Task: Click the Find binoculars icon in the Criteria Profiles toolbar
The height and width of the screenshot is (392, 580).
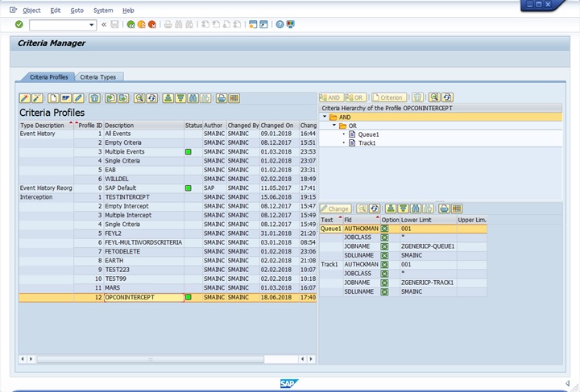Action: point(193,98)
